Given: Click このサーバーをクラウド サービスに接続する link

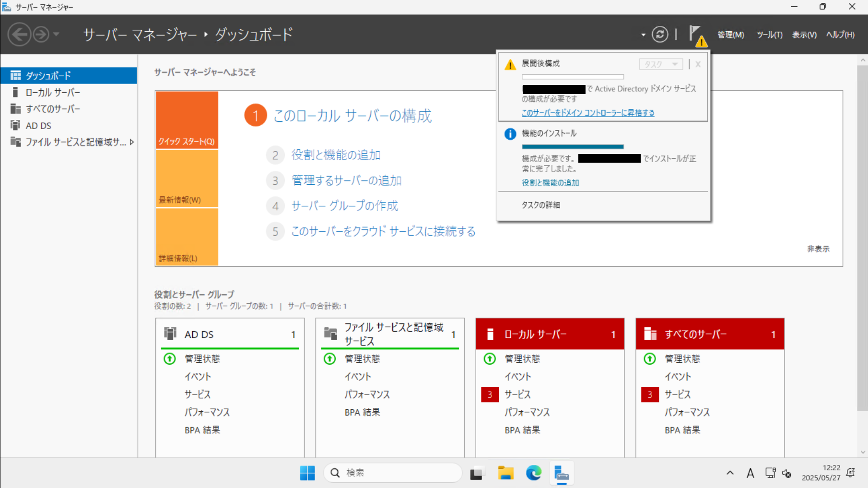Looking at the screenshot, I should tap(383, 231).
